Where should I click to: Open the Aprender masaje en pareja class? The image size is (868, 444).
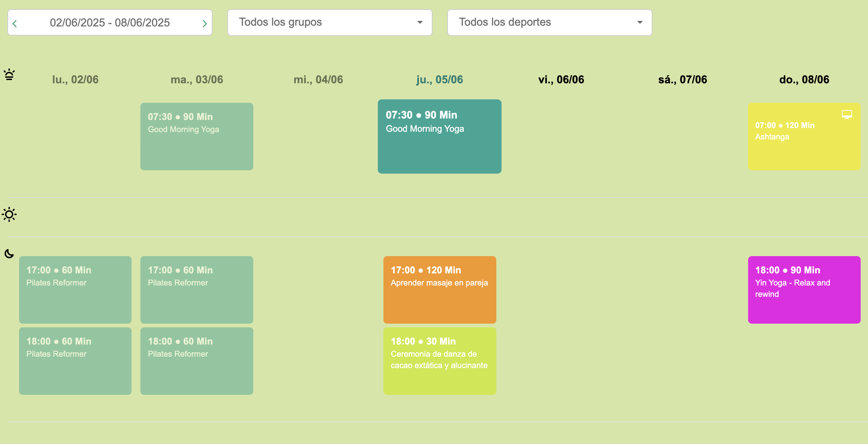pyautogui.click(x=439, y=290)
